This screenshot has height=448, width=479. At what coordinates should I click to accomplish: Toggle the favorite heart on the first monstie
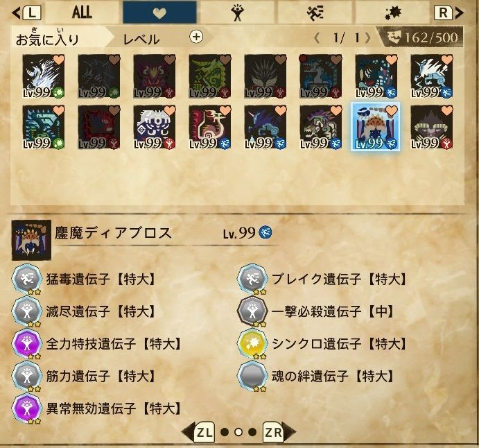[x=59, y=60]
